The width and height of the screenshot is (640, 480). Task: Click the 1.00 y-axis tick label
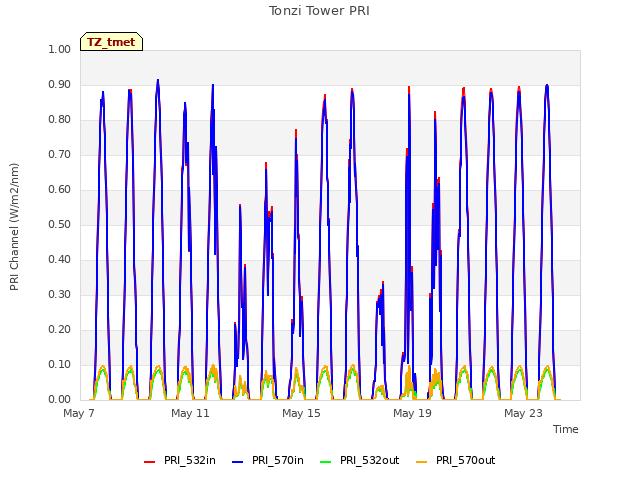pyautogui.click(x=60, y=49)
